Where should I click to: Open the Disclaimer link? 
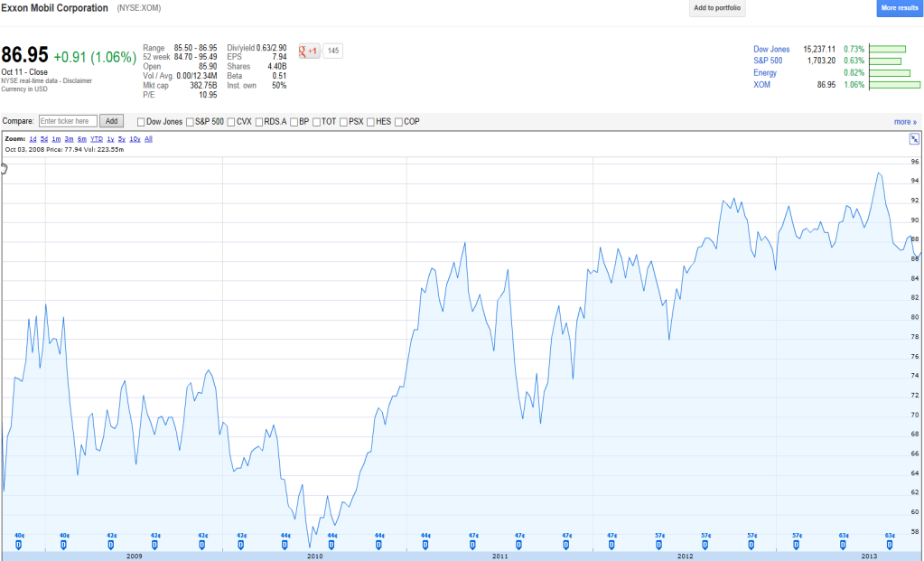click(78, 80)
